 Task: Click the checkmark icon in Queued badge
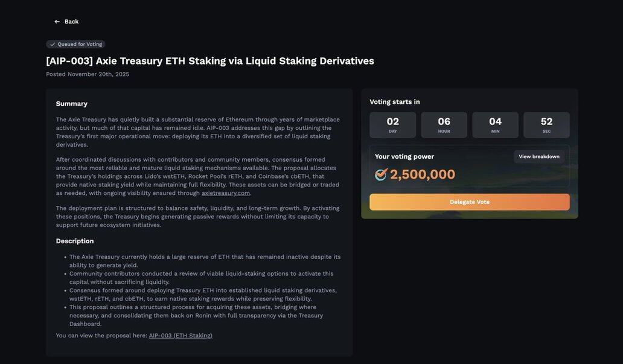tap(53, 44)
